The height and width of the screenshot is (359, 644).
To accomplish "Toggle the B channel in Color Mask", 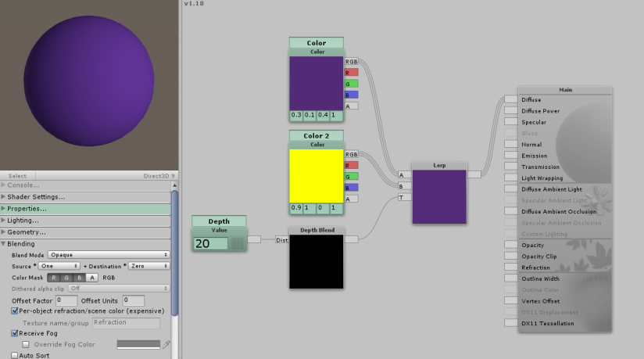I will point(79,278).
